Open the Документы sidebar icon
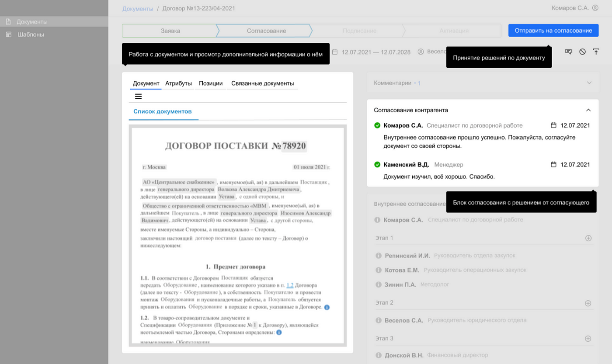The height and width of the screenshot is (364, 612). [8, 21]
